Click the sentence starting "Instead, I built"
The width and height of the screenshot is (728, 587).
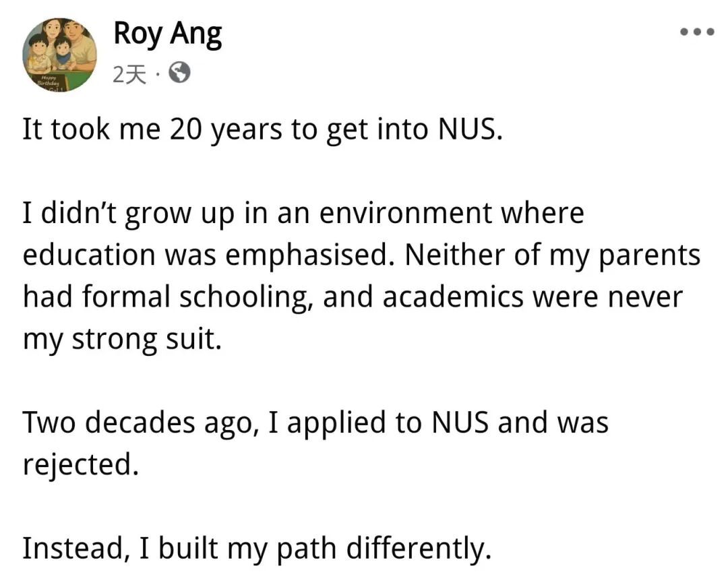(257, 549)
